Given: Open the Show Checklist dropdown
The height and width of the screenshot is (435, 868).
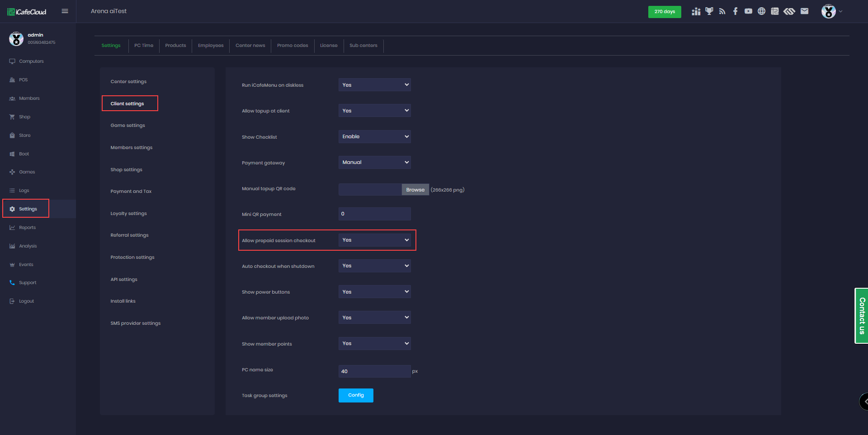Looking at the screenshot, I should pos(374,136).
